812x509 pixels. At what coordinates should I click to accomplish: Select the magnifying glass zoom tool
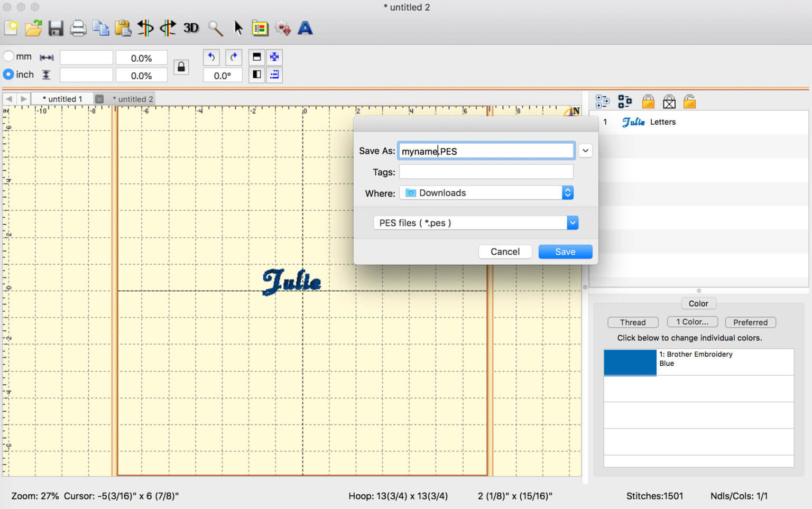(x=215, y=28)
